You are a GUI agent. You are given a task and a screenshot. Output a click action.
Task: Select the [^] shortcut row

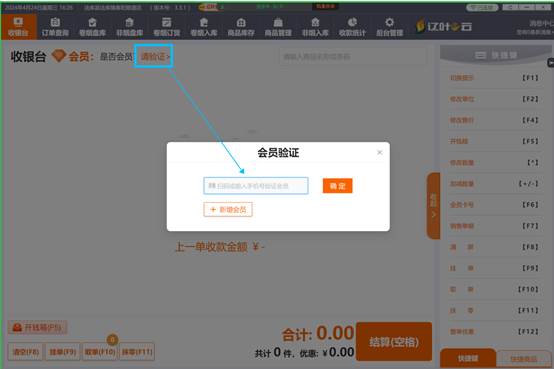pyautogui.click(x=494, y=163)
